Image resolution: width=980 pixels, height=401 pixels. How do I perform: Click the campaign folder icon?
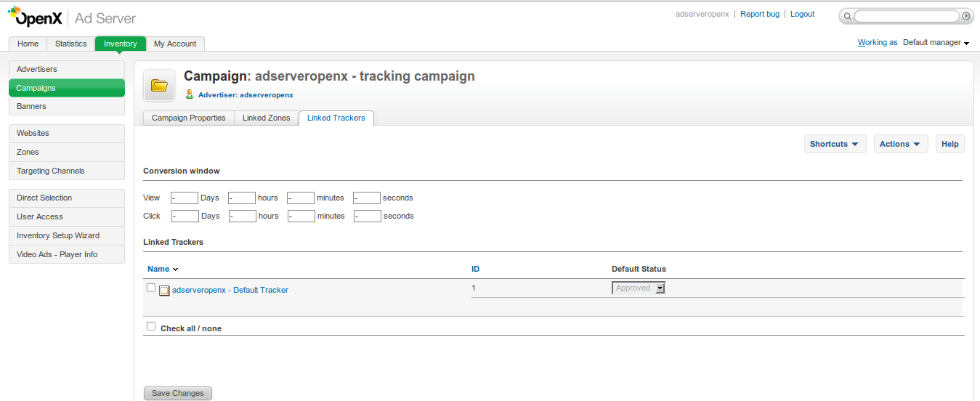(x=159, y=86)
